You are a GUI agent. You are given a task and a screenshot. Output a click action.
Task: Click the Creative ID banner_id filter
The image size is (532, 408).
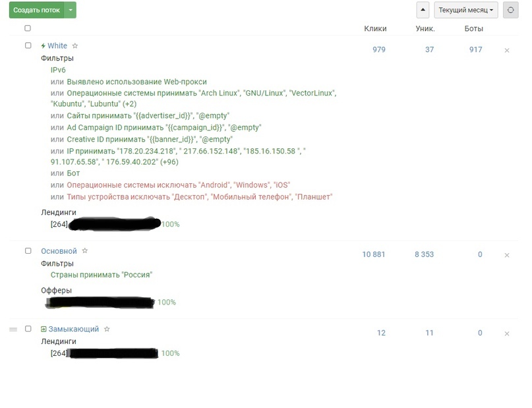pyautogui.click(x=150, y=139)
